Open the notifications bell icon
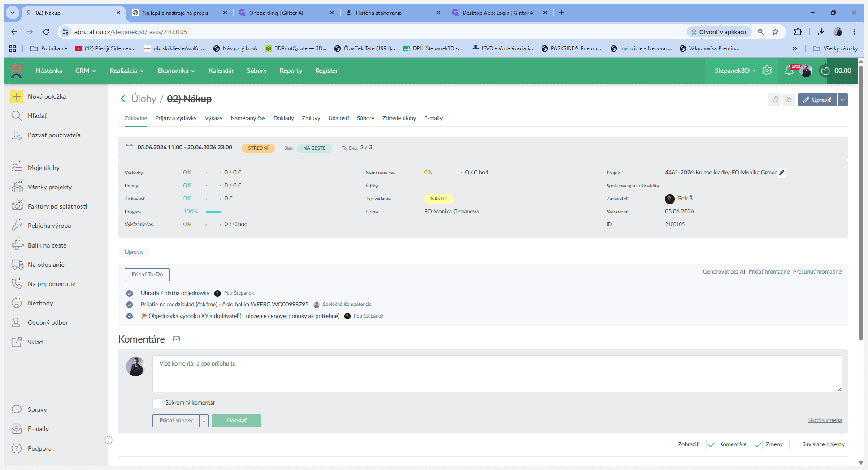868x470 pixels. point(789,70)
